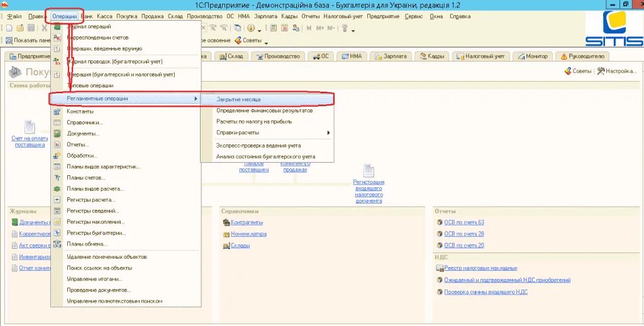Image resolution: width=644 pixels, height=326 pixels.
Task: Click the Отчеты menu icon
Action: coord(57,144)
